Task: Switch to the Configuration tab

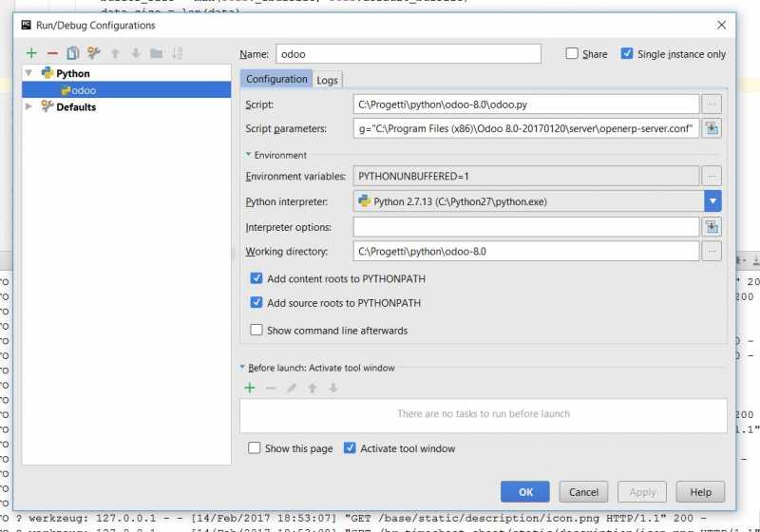Action: 276,79
